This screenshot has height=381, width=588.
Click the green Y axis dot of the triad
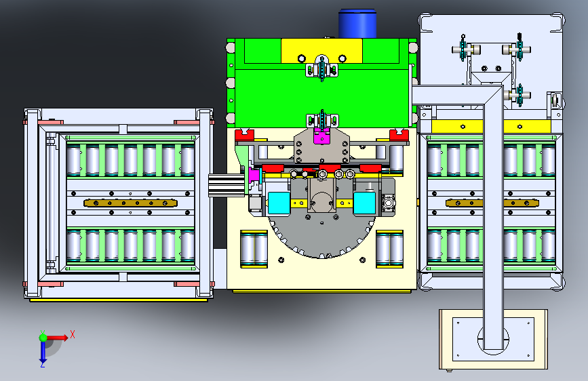click(x=43, y=338)
